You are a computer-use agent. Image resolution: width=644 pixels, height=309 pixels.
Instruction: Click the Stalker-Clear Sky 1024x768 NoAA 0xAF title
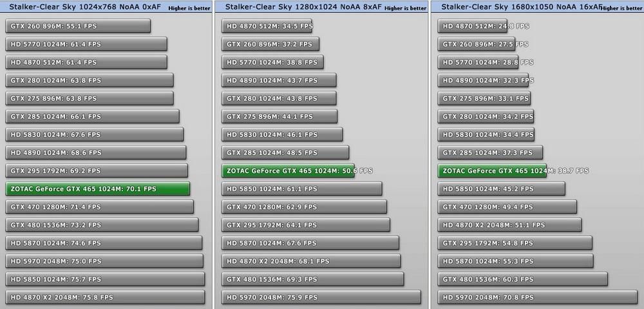85,6
